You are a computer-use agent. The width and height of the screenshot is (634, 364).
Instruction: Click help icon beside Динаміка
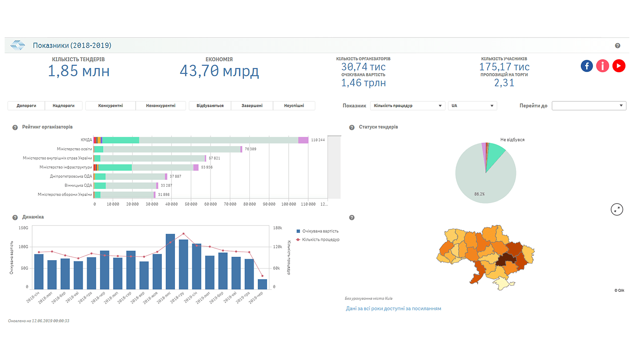(x=15, y=217)
